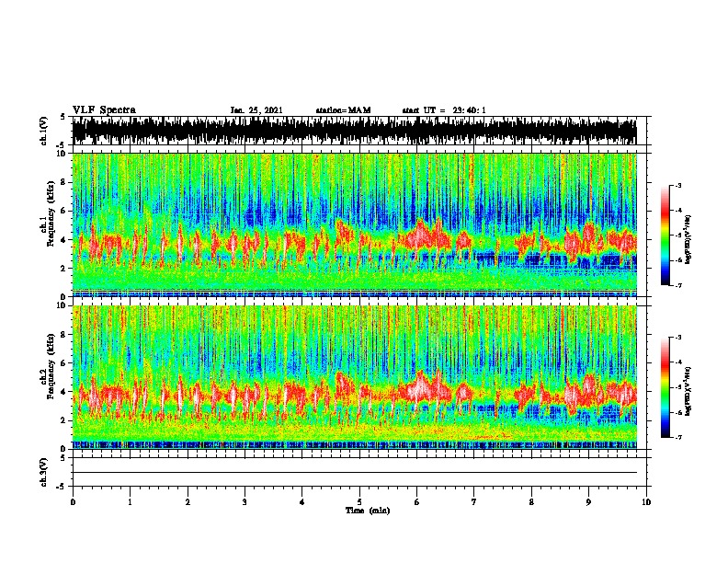The height and width of the screenshot is (563, 728).
Task: Click time axis tick label "5"
Action: click(359, 502)
